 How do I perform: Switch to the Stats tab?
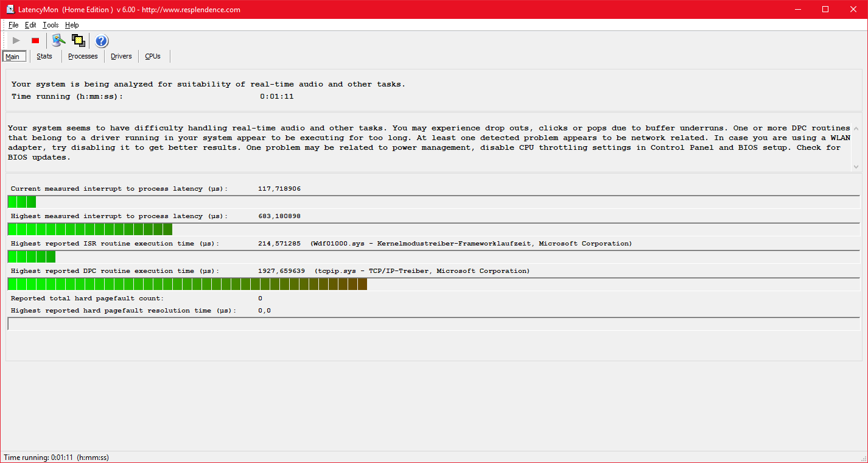(44, 56)
